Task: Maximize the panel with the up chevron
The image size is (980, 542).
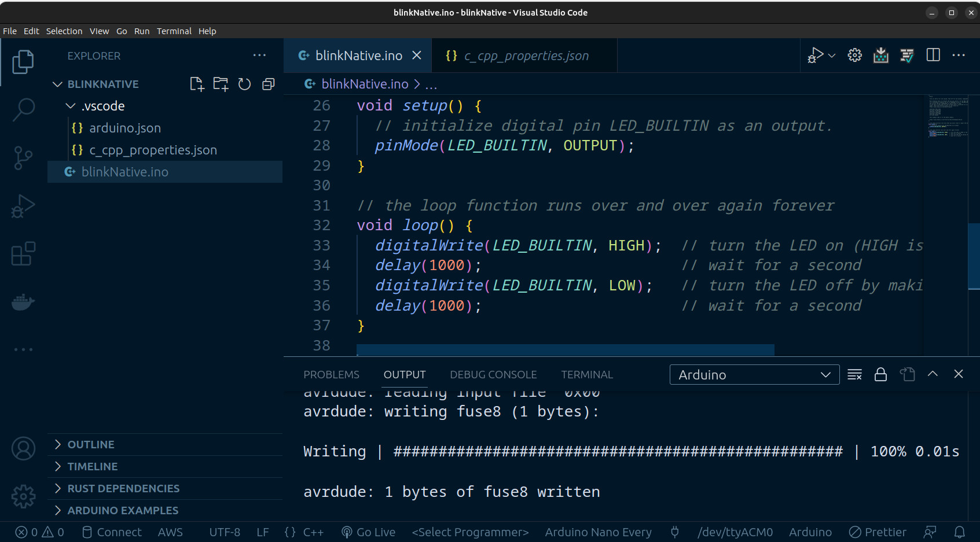Action: tap(933, 374)
